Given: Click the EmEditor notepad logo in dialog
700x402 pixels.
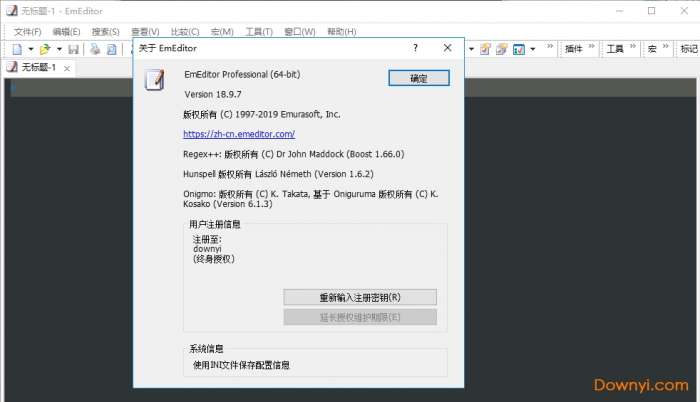Looking at the screenshot, I should click(154, 80).
